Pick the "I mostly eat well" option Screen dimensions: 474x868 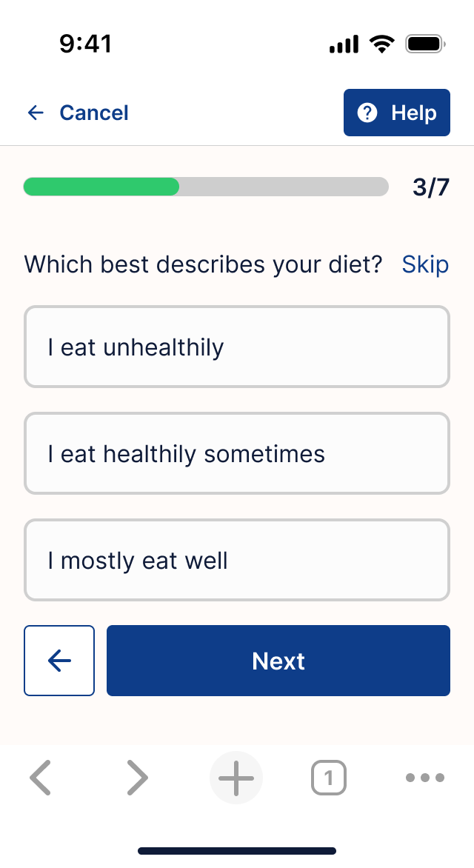(x=237, y=560)
